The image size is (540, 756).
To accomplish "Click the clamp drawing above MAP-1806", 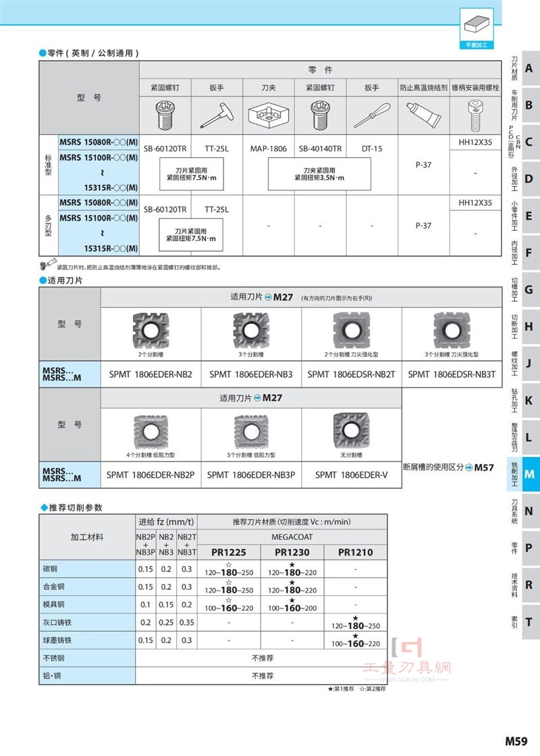I will [269, 115].
